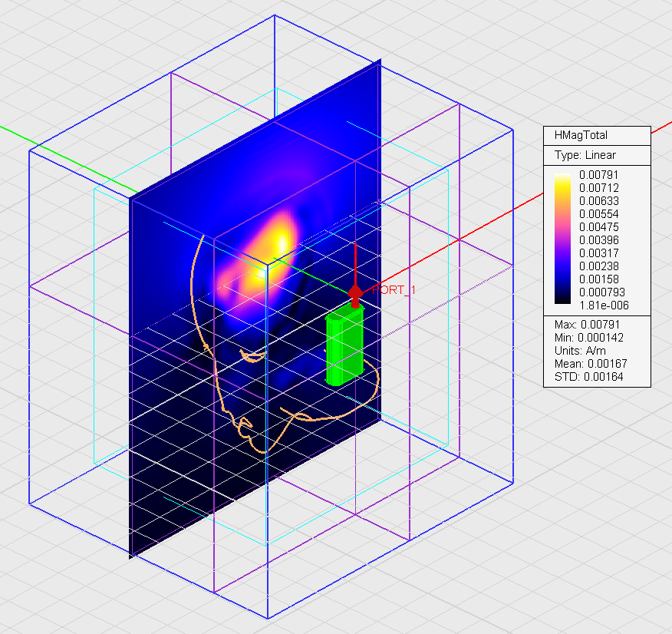Click the 0.00396 legend scale value
The width and height of the screenshot is (672, 634).
tap(601, 239)
